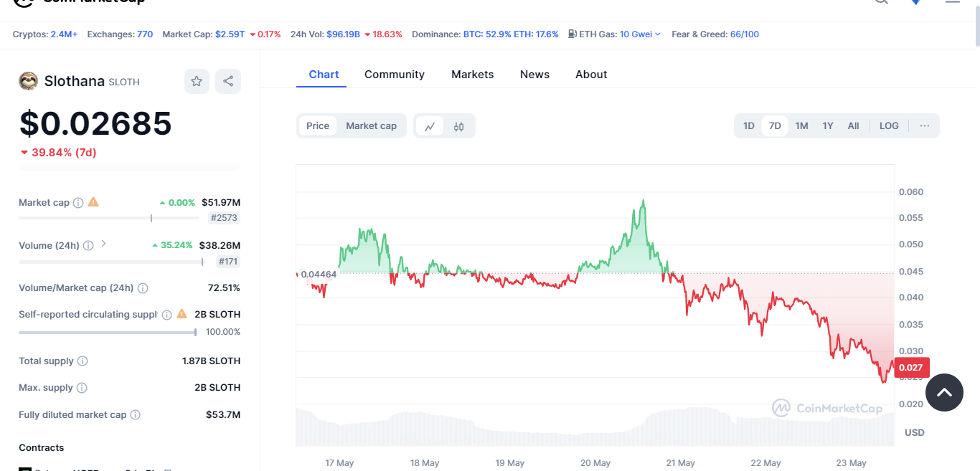Screen dimensions: 980x471
Task: Select the line chart icon
Action: pos(430,126)
